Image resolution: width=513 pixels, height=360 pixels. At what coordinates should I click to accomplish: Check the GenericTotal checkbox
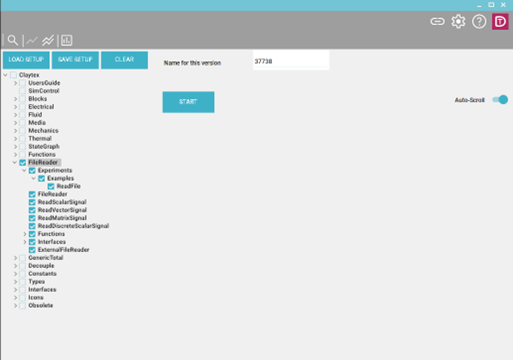pyautogui.click(x=23, y=258)
